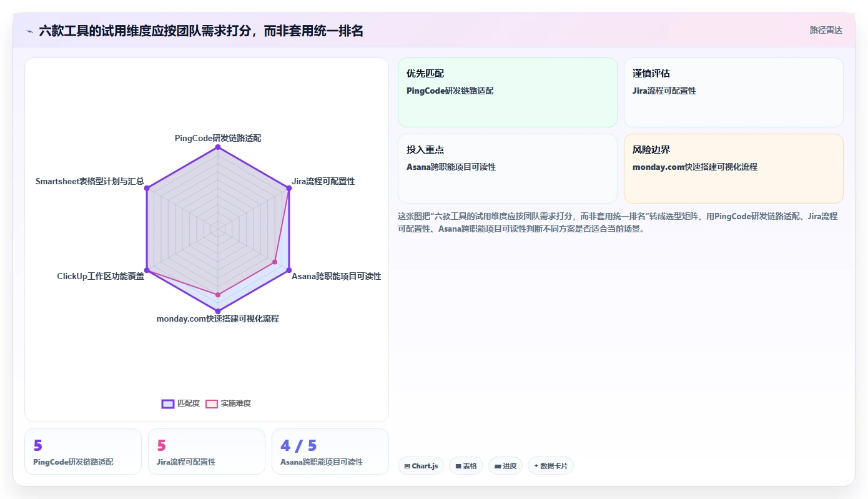
Task: Click the text Asana跨职能项目可读性 in 投入重点 card
Action: (451, 167)
